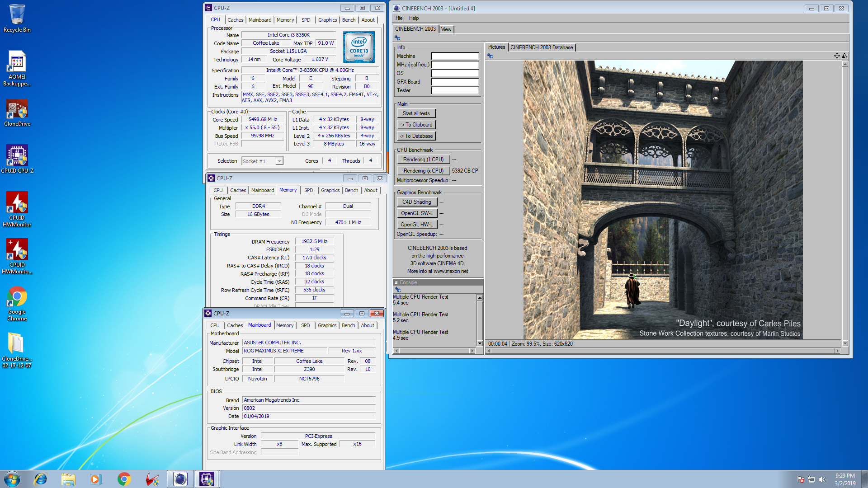Open CPU tab in the memory CPU-Z window
868x488 pixels.
pos(218,190)
